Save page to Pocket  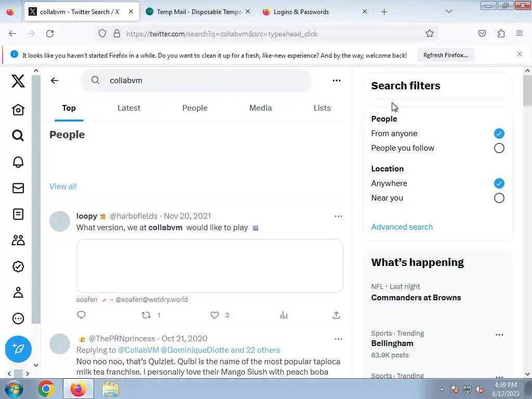pyautogui.click(x=482, y=33)
